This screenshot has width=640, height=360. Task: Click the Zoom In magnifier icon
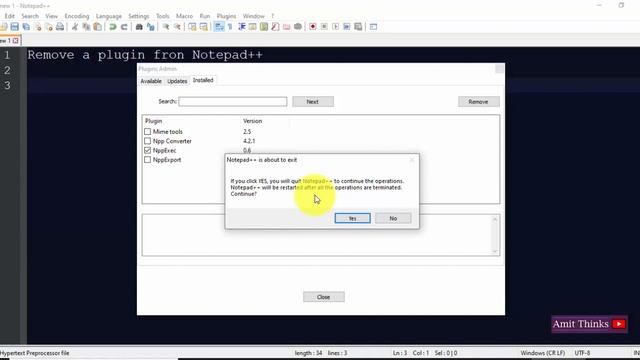[166, 27]
